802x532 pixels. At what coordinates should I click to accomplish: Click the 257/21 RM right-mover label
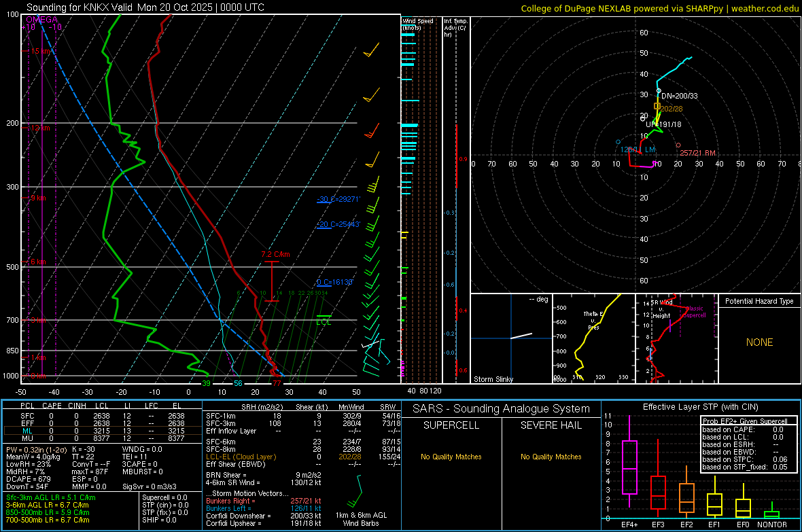(x=697, y=153)
